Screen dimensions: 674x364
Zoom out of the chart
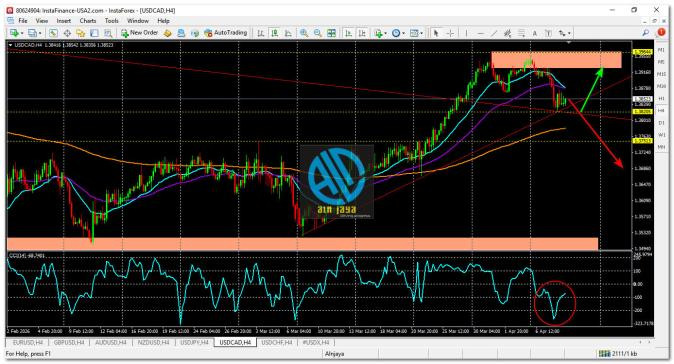click(x=317, y=33)
